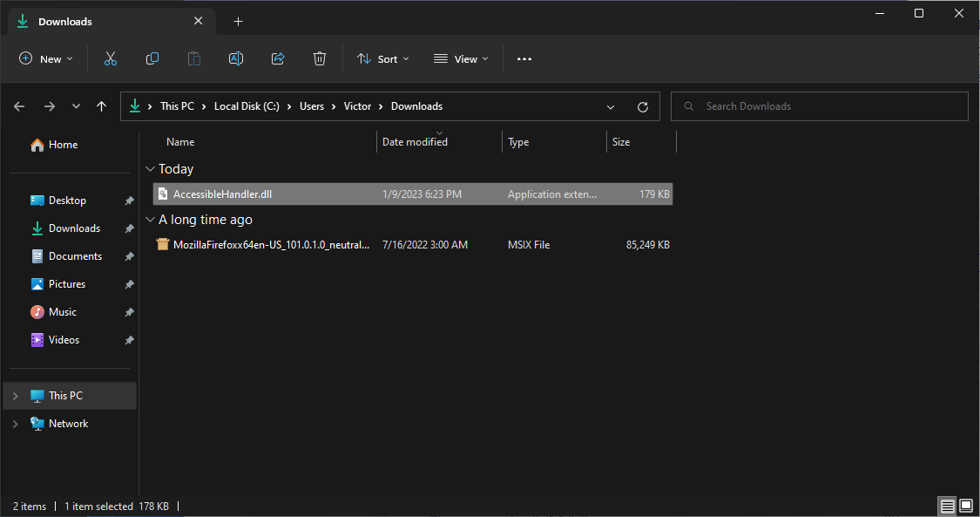Image resolution: width=980 pixels, height=517 pixels.
Task: Close the Downloads tab
Action: (198, 21)
